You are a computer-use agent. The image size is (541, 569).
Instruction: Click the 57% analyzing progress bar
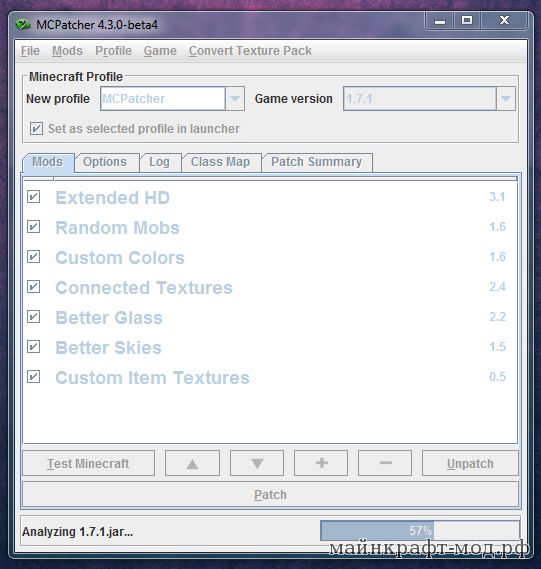pyautogui.click(x=420, y=531)
